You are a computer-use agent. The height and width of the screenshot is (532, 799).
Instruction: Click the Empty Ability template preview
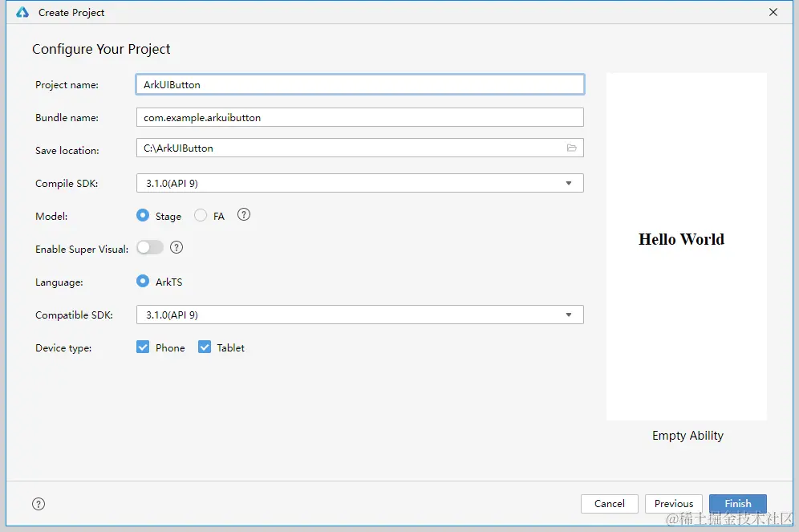686,246
